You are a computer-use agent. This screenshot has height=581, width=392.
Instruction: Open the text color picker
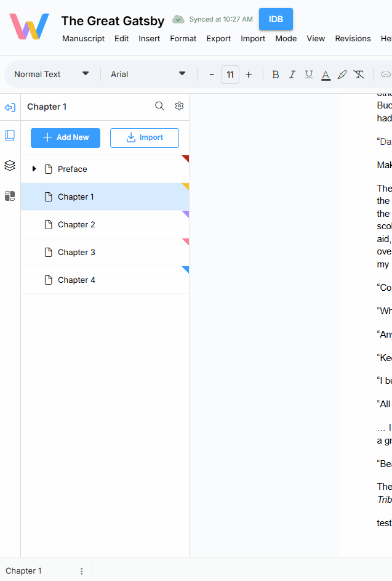tap(326, 75)
